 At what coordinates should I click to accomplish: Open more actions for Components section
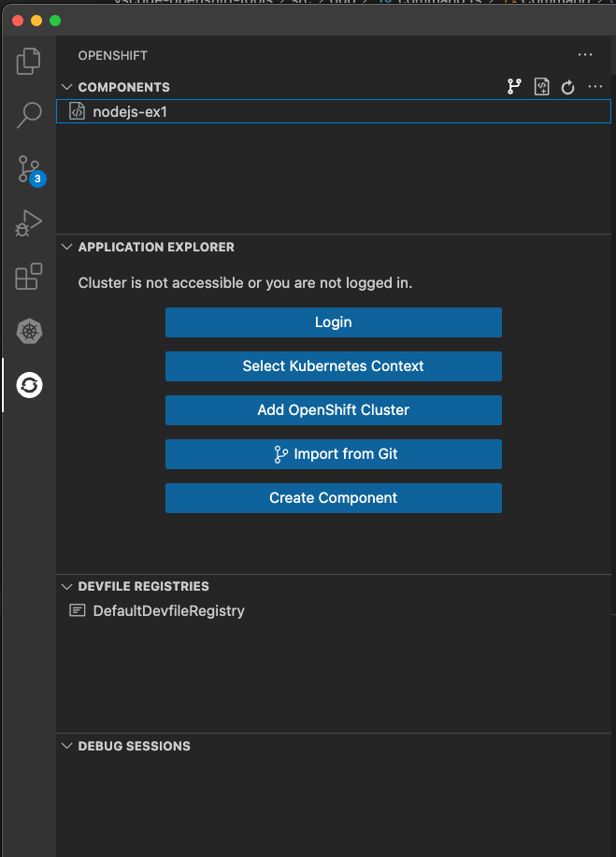click(x=595, y=86)
